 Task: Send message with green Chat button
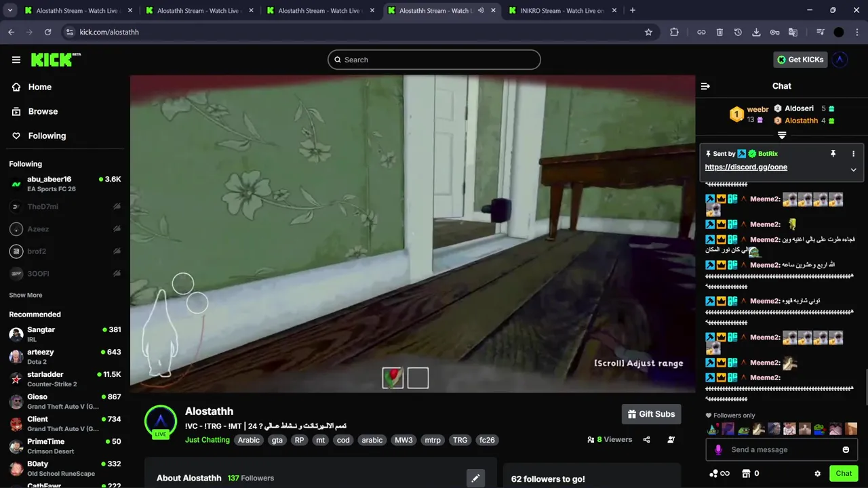coord(844,474)
